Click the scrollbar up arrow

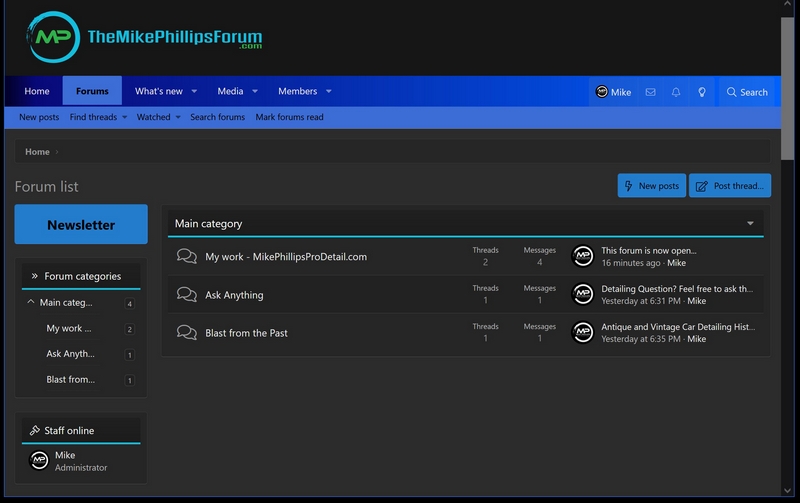[787, 4]
